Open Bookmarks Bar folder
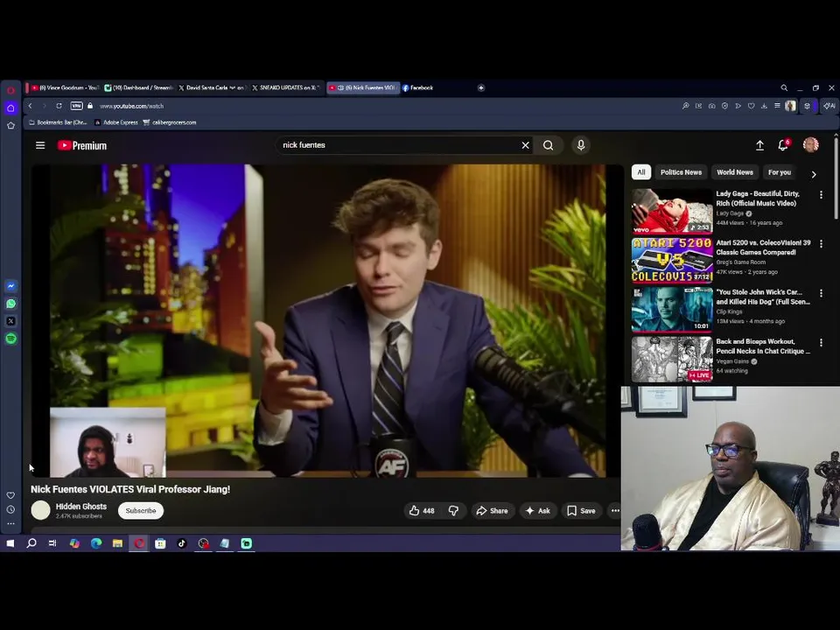840x630 pixels. click(x=58, y=122)
